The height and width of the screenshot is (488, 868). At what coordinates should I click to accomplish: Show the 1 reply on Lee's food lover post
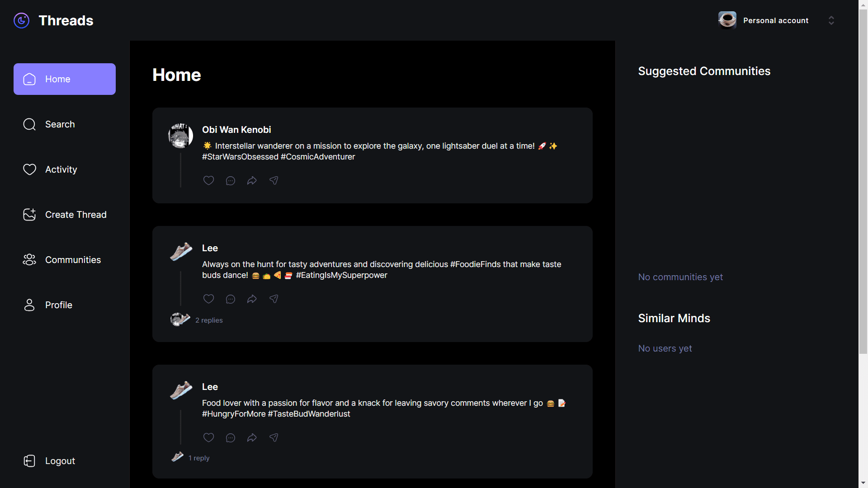click(199, 458)
